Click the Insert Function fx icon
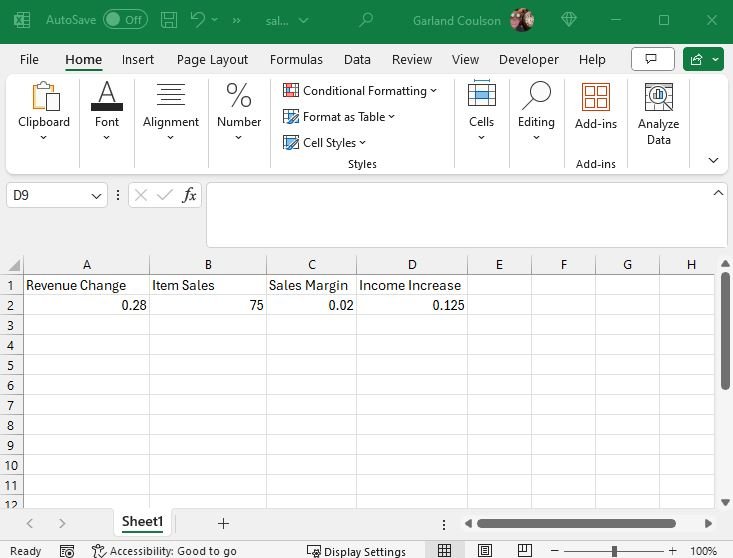733x558 pixels. coord(189,195)
